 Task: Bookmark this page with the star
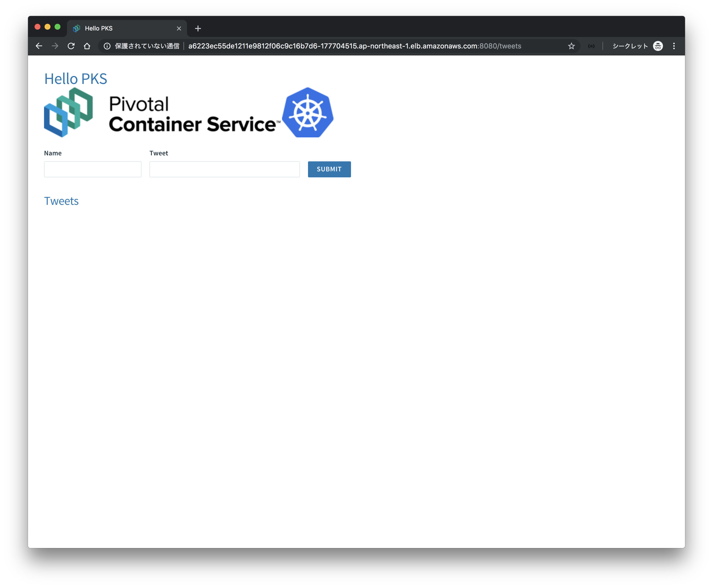tap(571, 46)
